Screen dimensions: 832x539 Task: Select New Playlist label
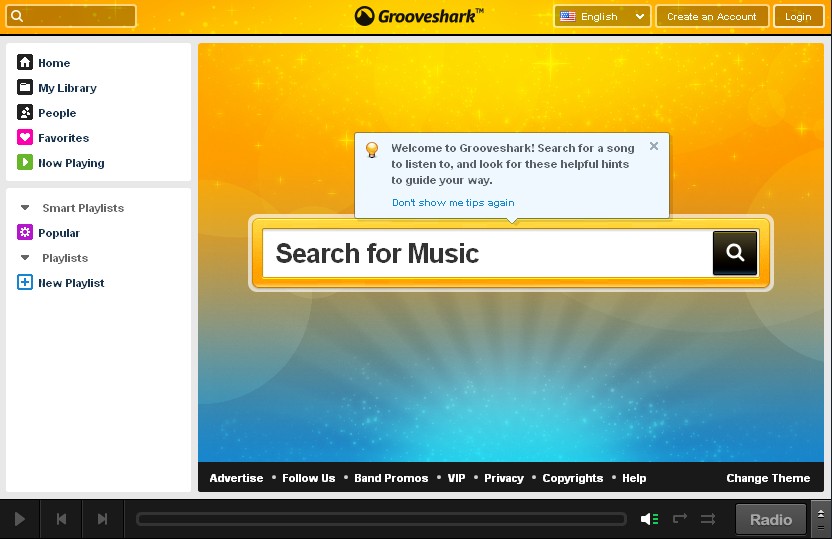71,283
